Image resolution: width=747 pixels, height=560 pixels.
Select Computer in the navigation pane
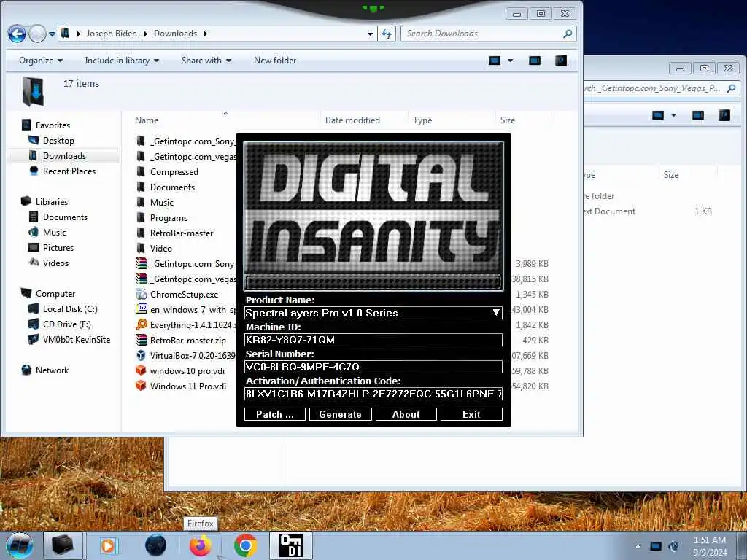pos(55,294)
